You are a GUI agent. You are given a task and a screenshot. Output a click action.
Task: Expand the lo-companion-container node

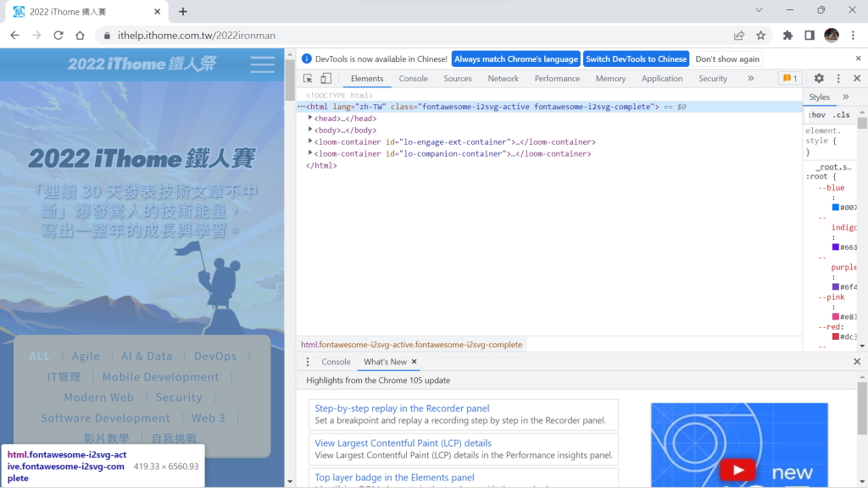(x=310, y=152)
